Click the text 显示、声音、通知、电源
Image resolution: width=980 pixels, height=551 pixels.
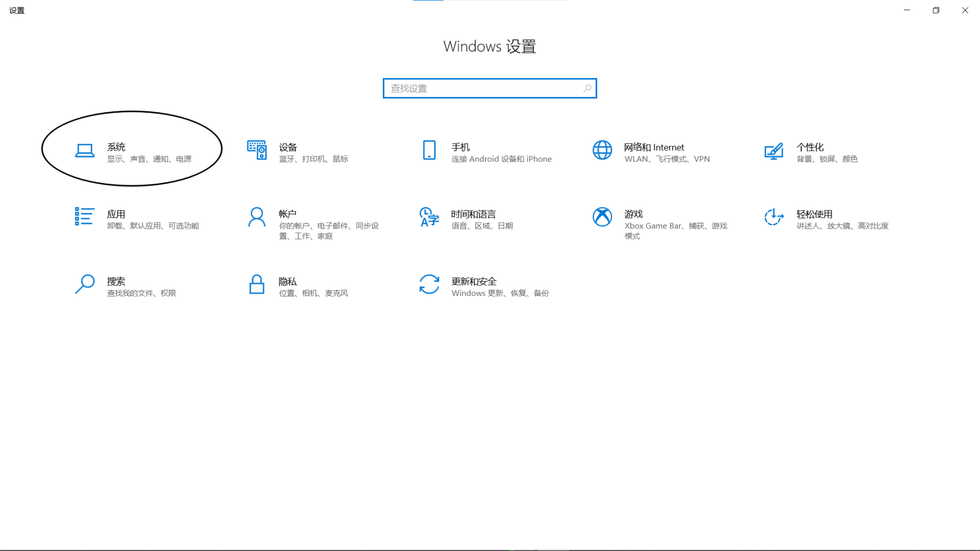(x=150, y=159)
